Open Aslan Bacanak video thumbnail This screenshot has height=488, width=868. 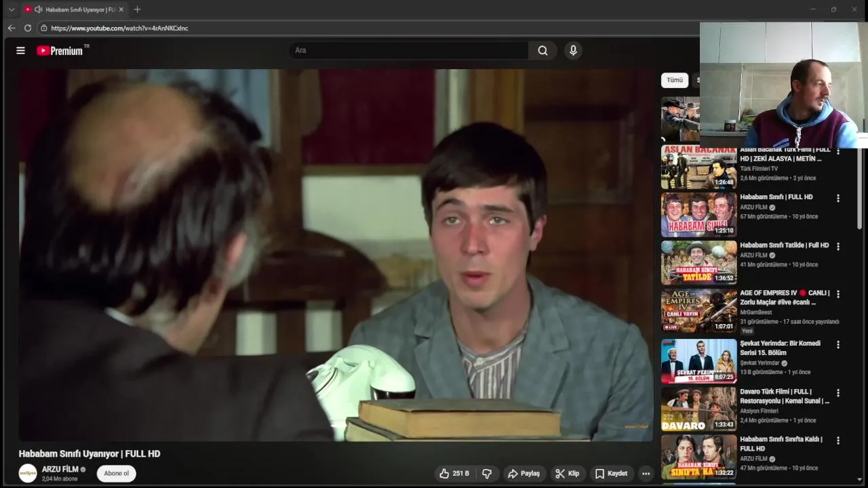coord(698,167)
